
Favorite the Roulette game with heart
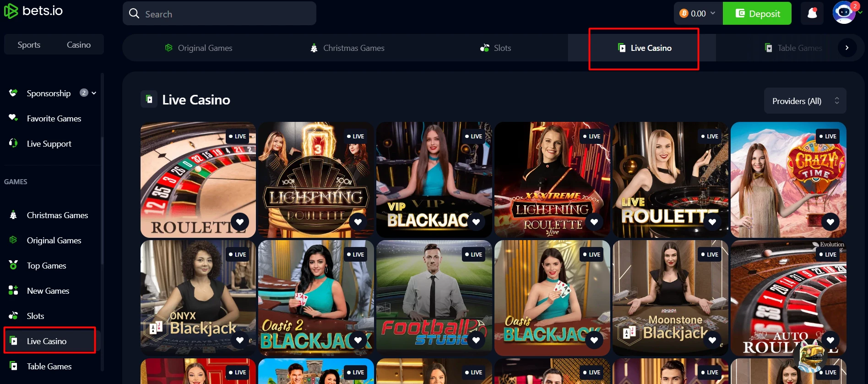coord(240,222)
